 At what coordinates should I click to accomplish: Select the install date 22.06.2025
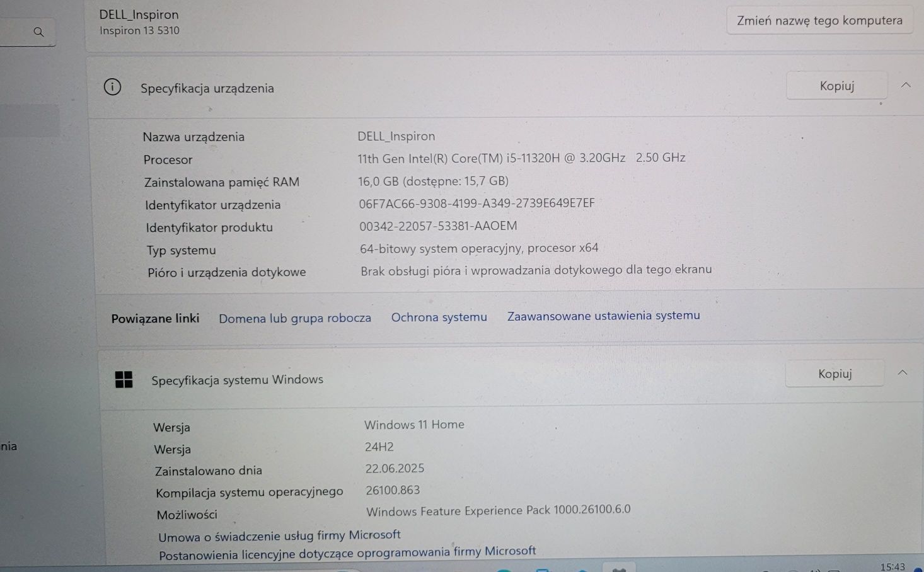click(x=395, y=468)
